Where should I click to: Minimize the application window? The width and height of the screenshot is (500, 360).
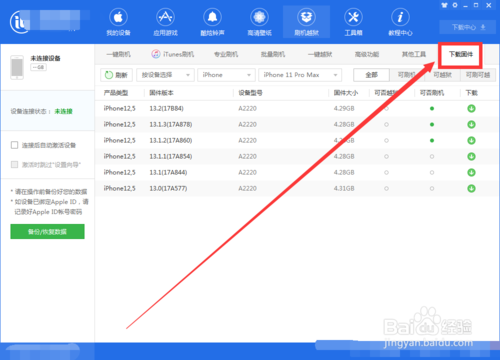(466, 6)
